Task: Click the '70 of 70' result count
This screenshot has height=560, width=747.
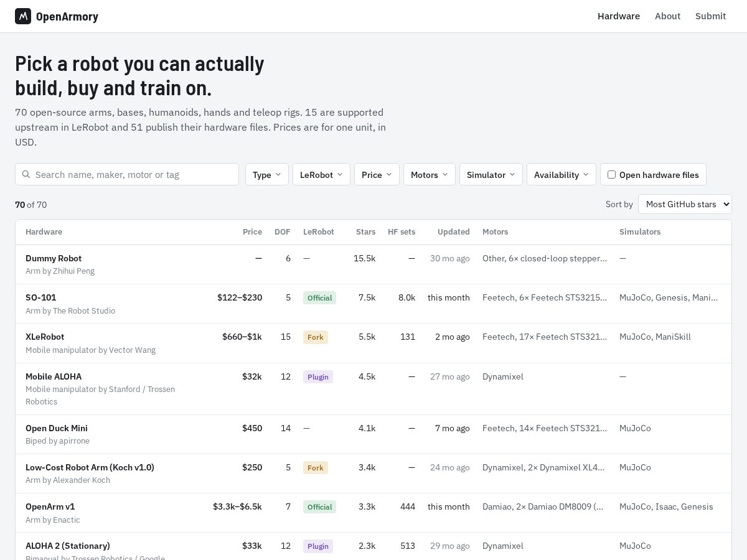Action: click(31, 205)
